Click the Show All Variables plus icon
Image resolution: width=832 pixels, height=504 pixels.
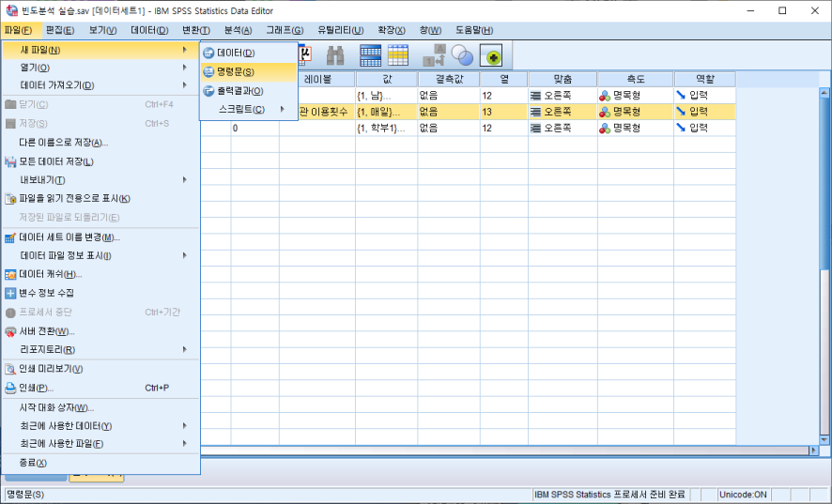pos(491,55)
